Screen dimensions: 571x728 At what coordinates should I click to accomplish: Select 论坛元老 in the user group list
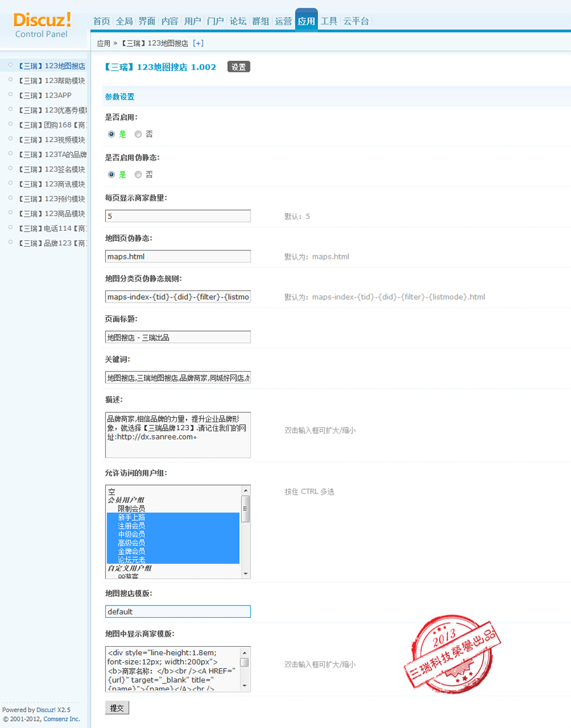click(x=173, y=560)
